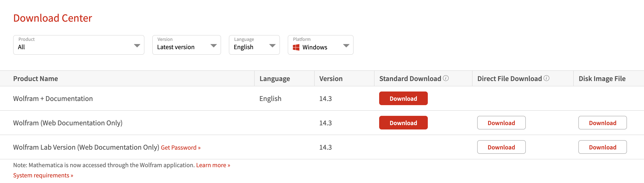Open the System requirements link
This screenshot has width=644, height=183.
pyautogui.click(x=43, y=175)
